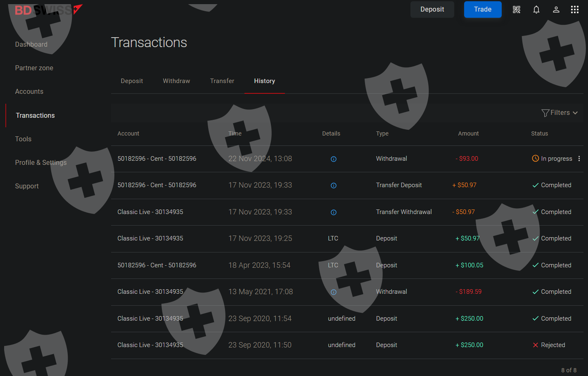Switch to the Withdraw tab
Image resolution: width=588 pixels, height=376 pixels.
176,81
